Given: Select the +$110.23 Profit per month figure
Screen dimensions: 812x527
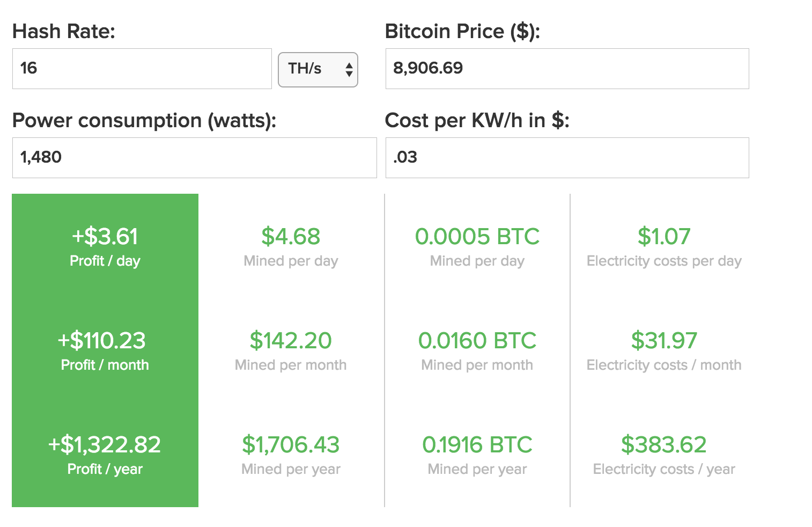Looking at the screenshot, I should pos(102,341).
